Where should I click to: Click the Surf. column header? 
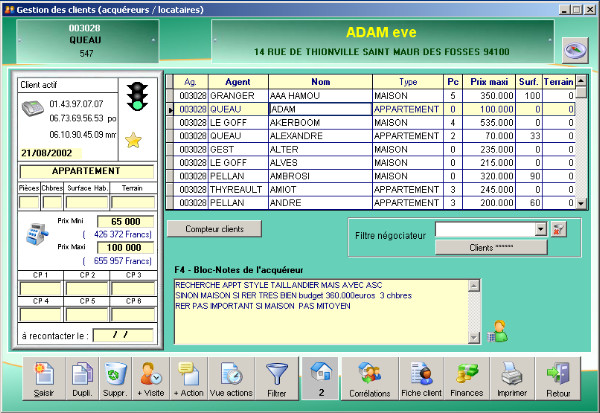click(529, 82)
